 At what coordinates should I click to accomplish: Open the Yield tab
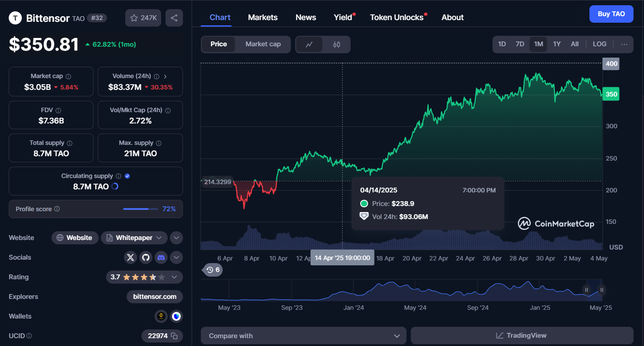pyautogui.click(x=343, y=17)
